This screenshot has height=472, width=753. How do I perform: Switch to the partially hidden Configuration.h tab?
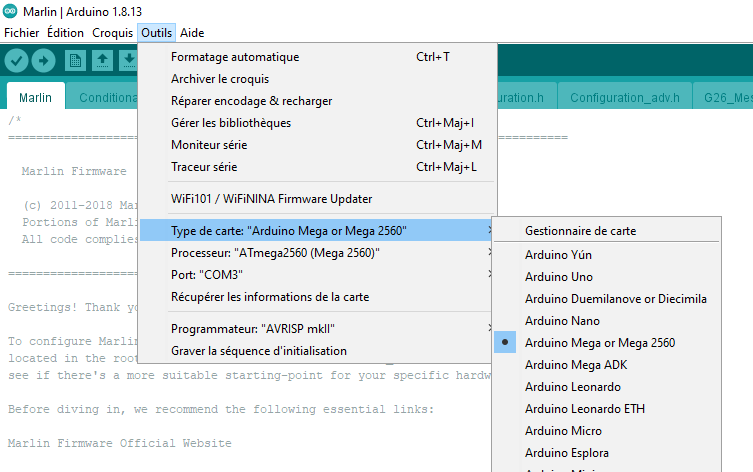click(x=526, y=97)
